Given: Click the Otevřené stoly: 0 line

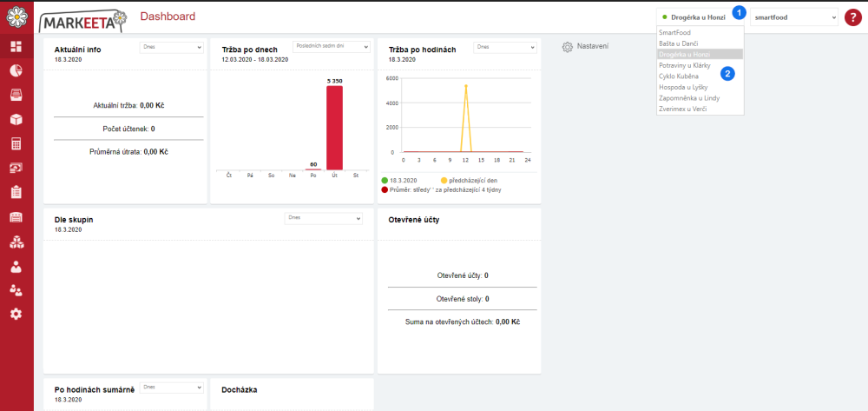Looking at the screenshot, I should 463,299.
